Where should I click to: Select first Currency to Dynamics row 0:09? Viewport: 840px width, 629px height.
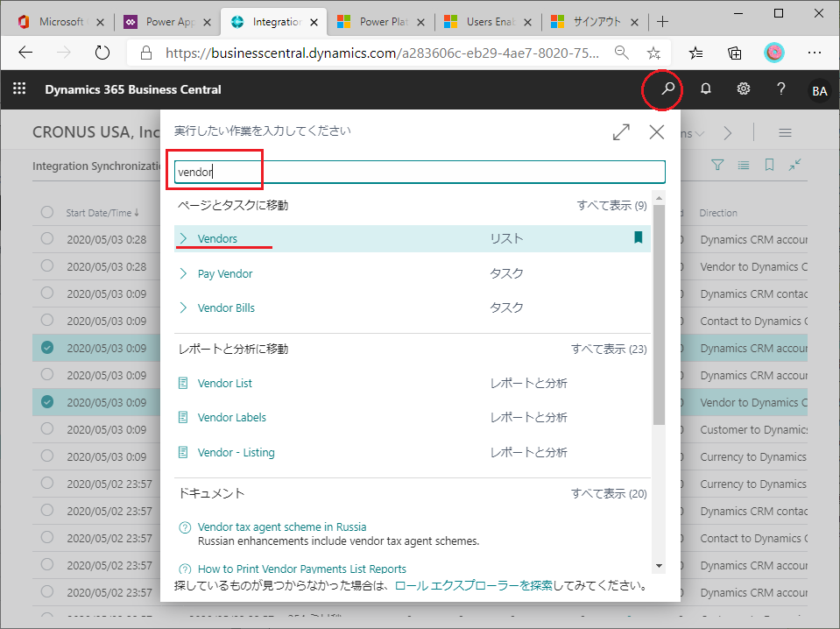47,456
